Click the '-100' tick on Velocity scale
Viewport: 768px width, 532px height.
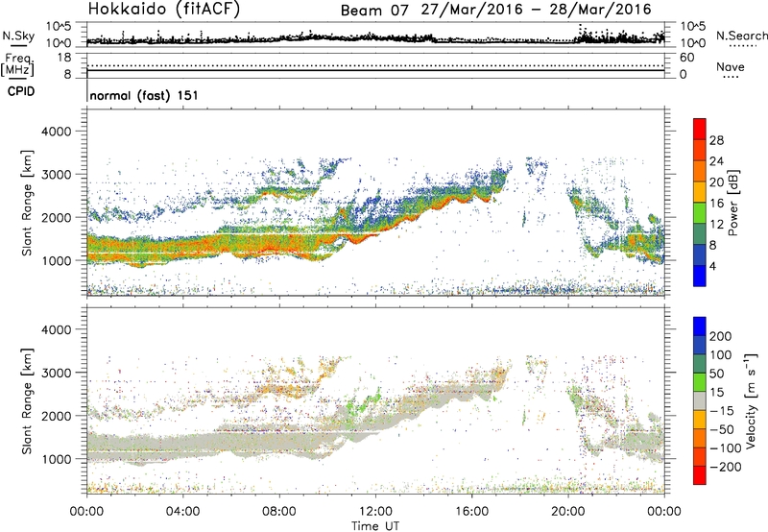(x=725, y=448)
